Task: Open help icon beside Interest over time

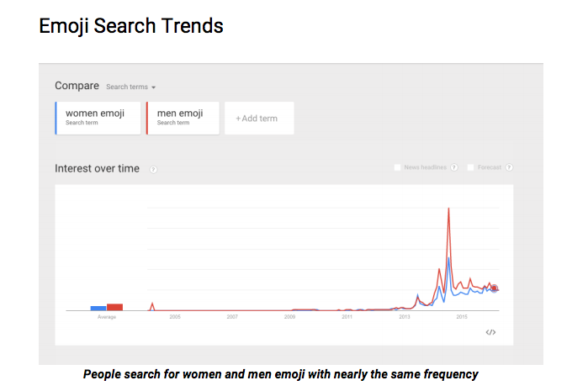Action: 153,169
